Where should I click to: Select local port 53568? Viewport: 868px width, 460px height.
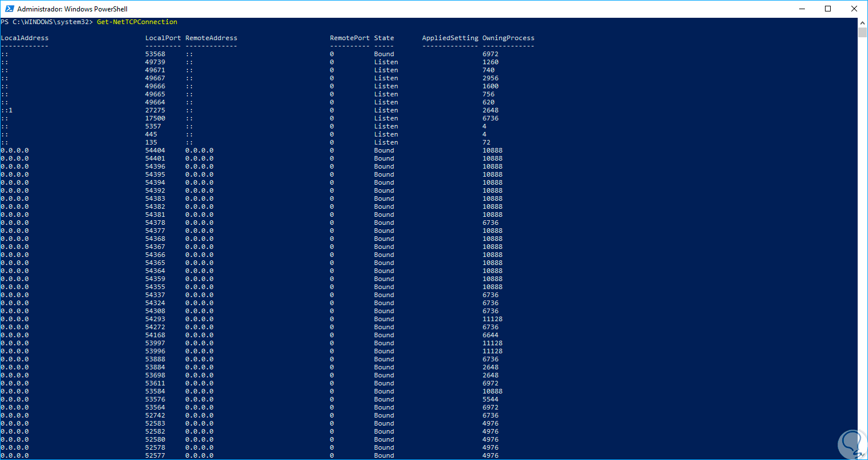155,54
